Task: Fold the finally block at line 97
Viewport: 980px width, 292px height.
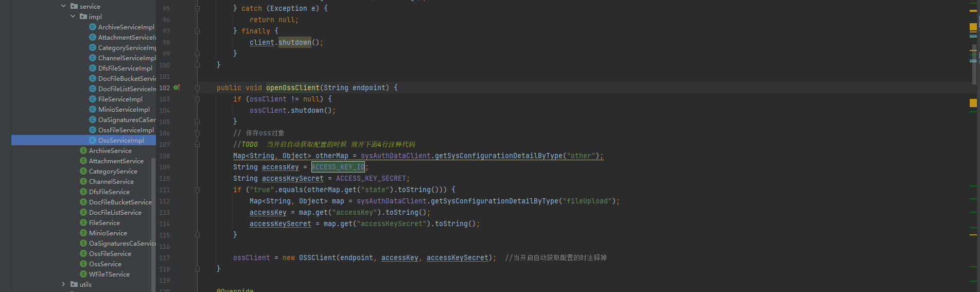Action: click(x=197, y=31)
